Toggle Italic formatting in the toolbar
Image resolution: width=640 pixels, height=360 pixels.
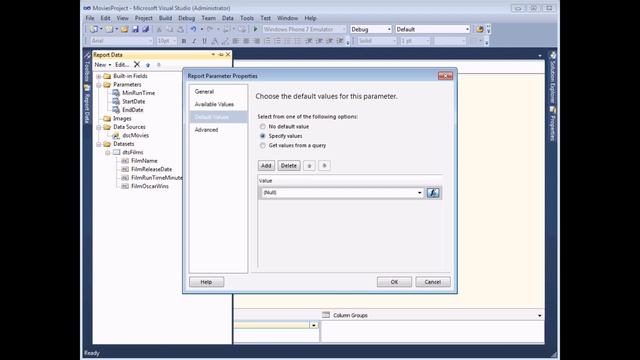194,41
